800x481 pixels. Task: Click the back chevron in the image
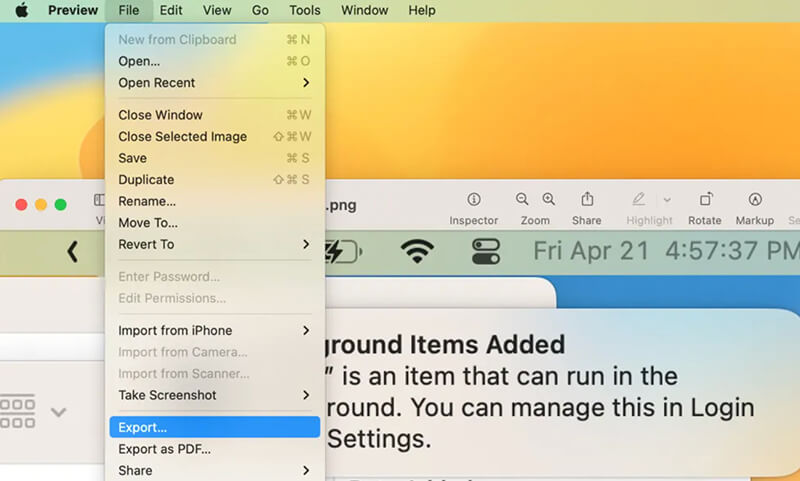point(72,252)
